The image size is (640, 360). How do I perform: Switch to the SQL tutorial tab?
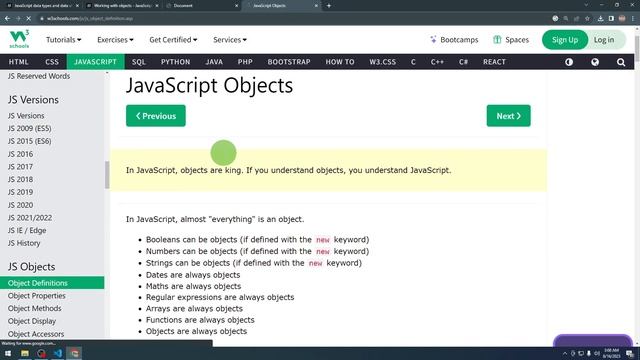pos(139,62)
